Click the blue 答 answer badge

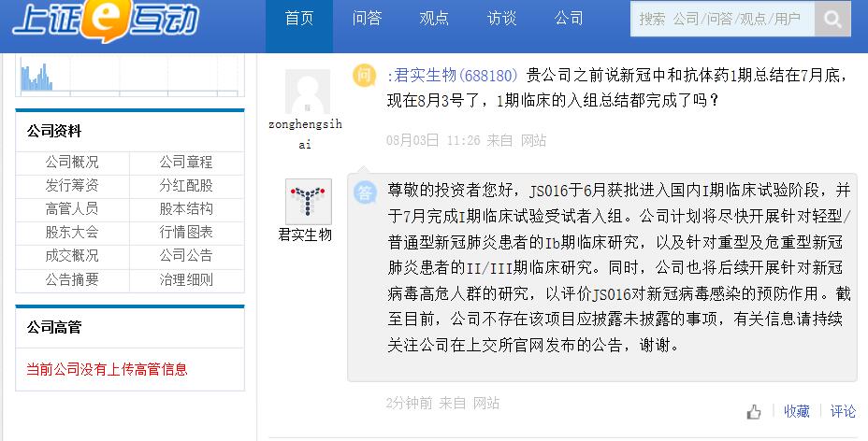click(x=364, y=192)
